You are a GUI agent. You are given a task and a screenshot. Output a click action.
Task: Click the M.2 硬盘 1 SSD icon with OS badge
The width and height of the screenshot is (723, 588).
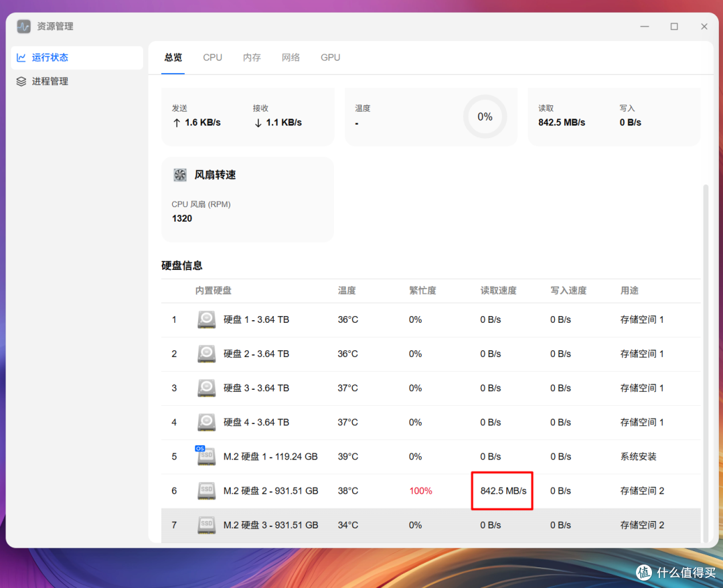206,455
